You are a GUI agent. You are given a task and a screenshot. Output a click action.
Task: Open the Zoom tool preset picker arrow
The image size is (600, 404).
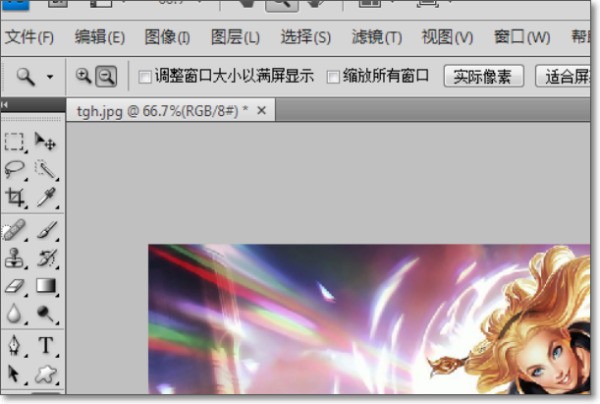coord(50,77)
